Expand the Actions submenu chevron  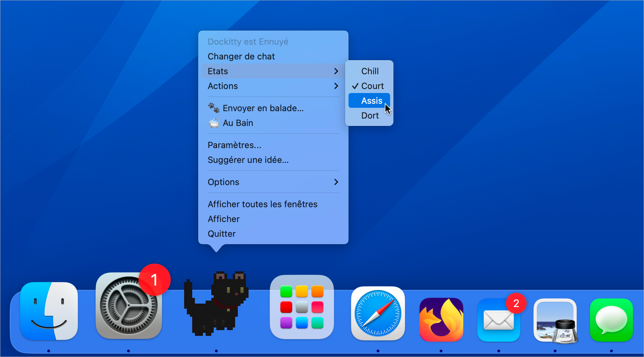[336, 86]
